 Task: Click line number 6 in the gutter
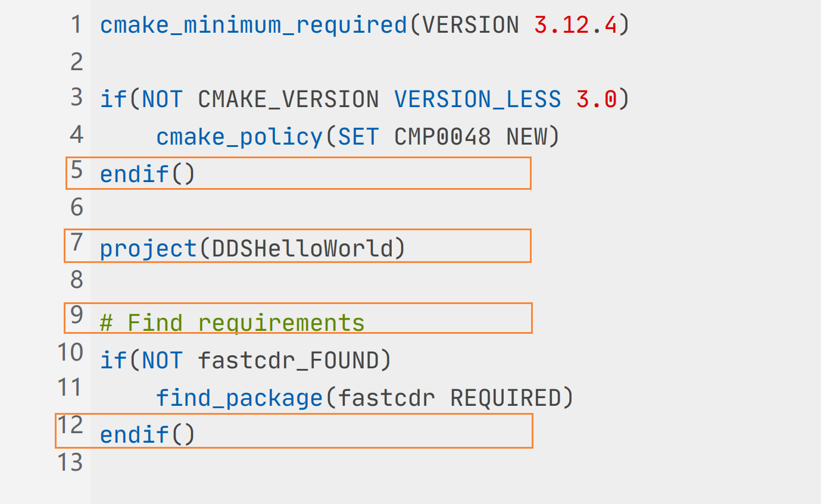76,207
